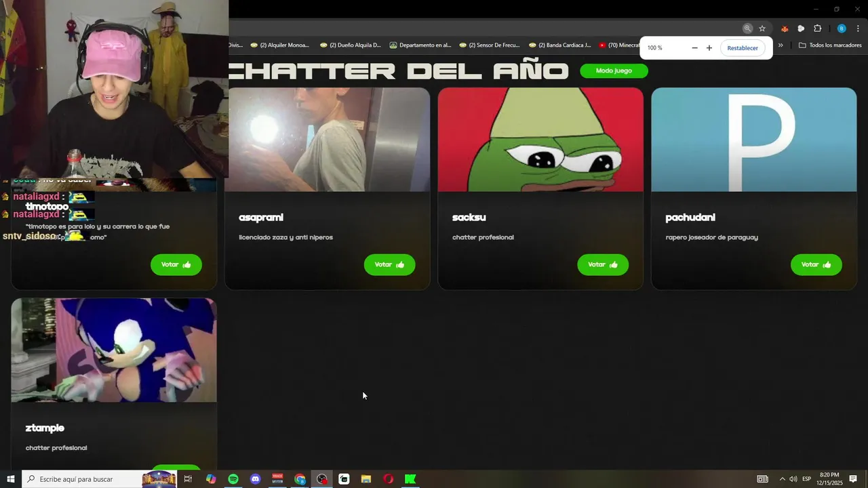Open the Windows notification center
Viewport: 868px width, 488px height.
tap(853, 479)
